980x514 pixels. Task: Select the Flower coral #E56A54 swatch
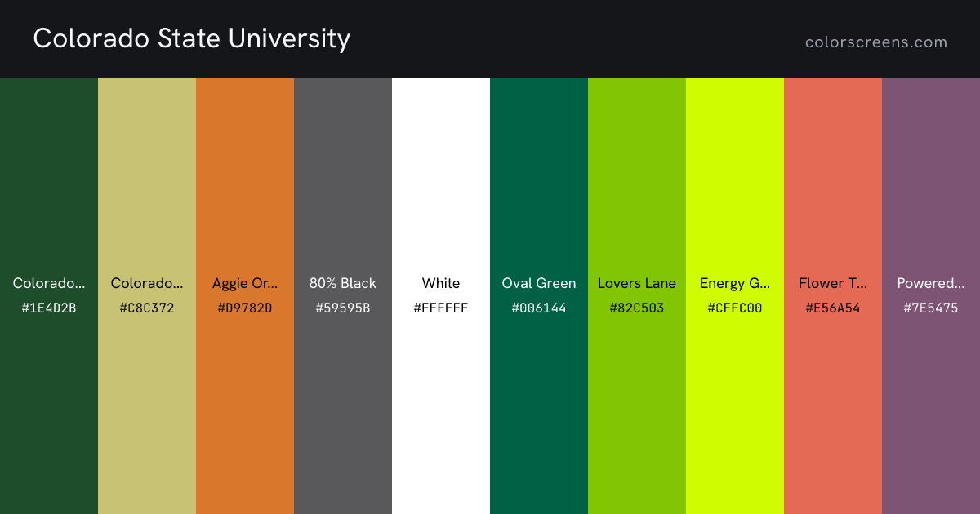point(833,296)
